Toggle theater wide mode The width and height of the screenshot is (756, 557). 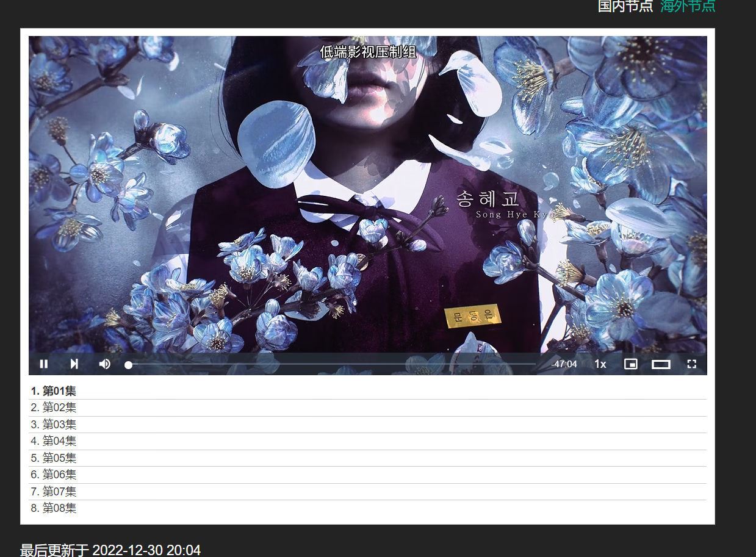click(661, 364)
